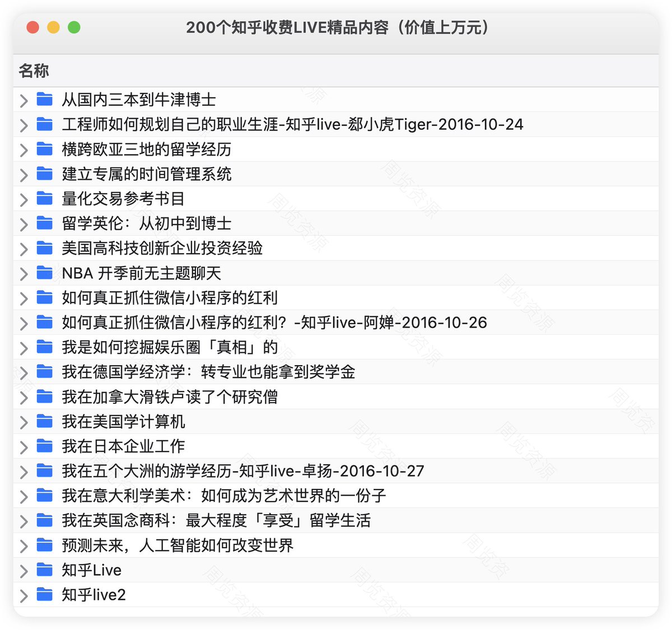Click folder icon for 阿婵-2016-10-26 row
This screenshot has height=630, width=672.
(45, 322)
